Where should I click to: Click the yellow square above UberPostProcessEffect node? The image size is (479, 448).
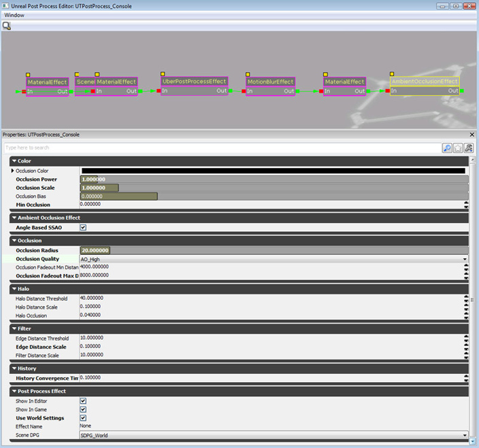coord(163,74)
